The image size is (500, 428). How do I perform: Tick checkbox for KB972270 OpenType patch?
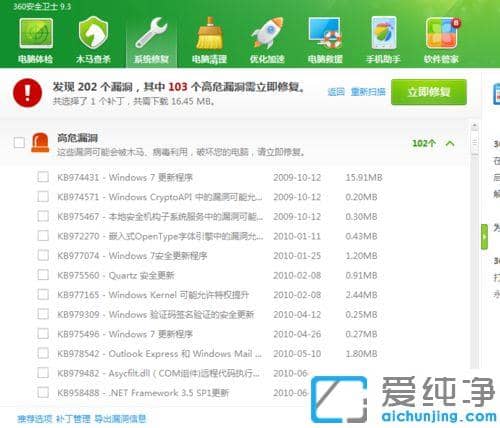[x=43, y=236]
